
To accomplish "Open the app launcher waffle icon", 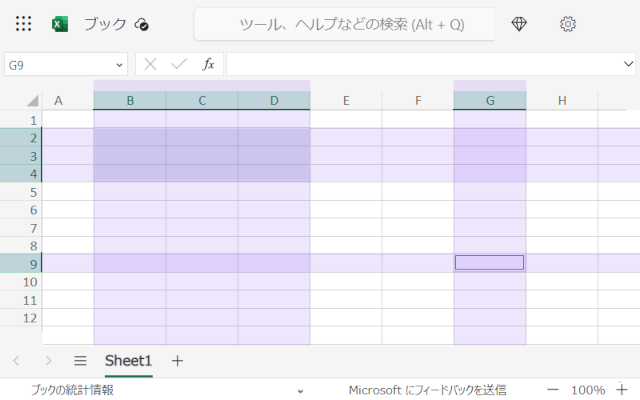I will (x=24, y=24).
